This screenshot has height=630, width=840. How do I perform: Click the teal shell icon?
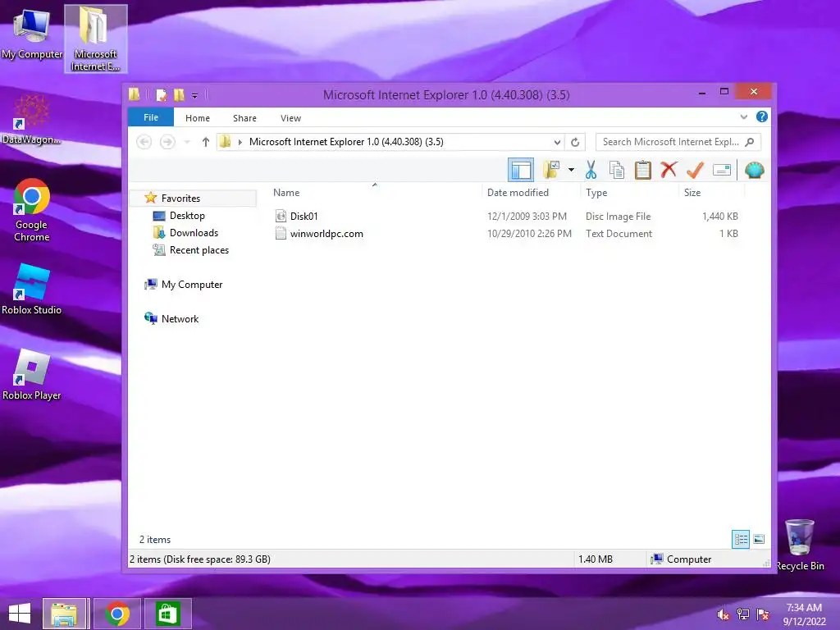(x=755, y=171)
